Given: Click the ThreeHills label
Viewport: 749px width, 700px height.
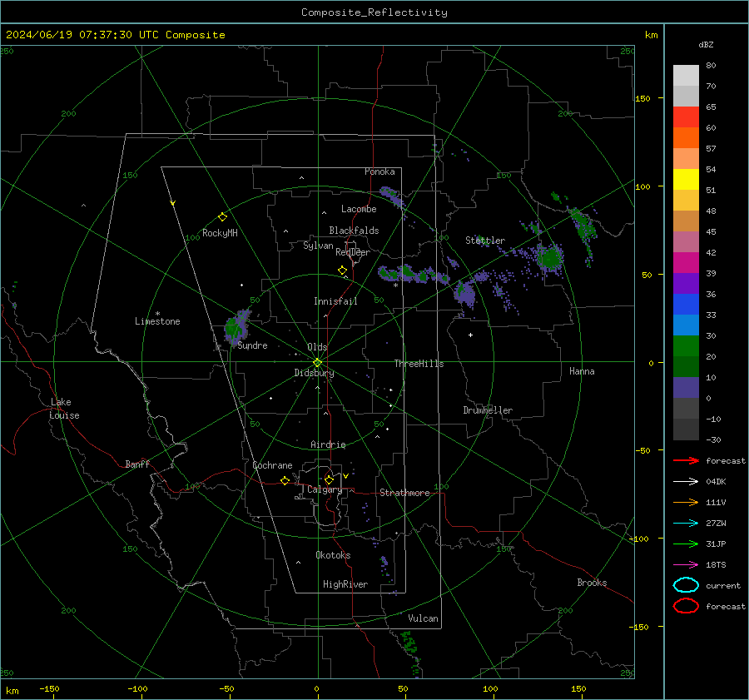Looking at the screenshot, I should coord(419,364).
